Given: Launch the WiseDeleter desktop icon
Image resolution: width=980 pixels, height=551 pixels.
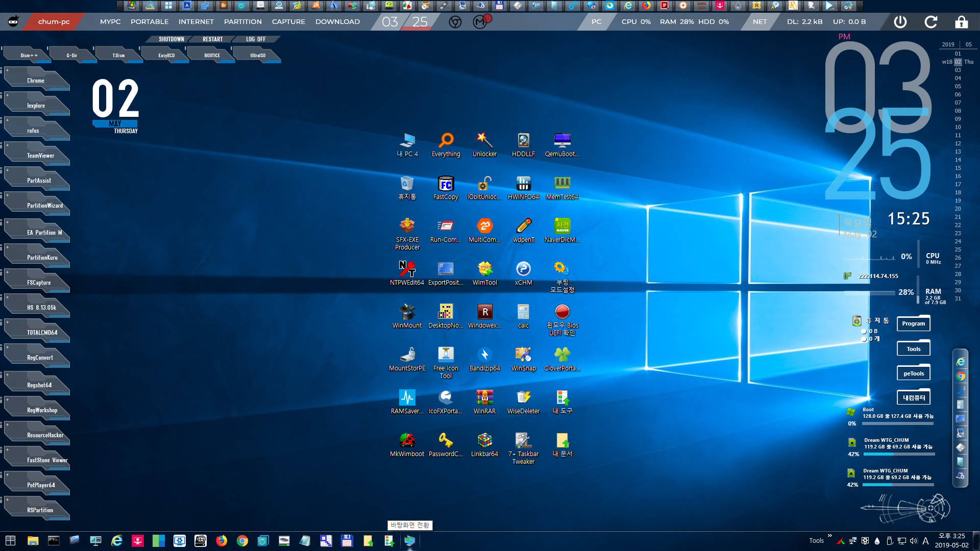Looking at the screenshot, I should pos(523,402).
